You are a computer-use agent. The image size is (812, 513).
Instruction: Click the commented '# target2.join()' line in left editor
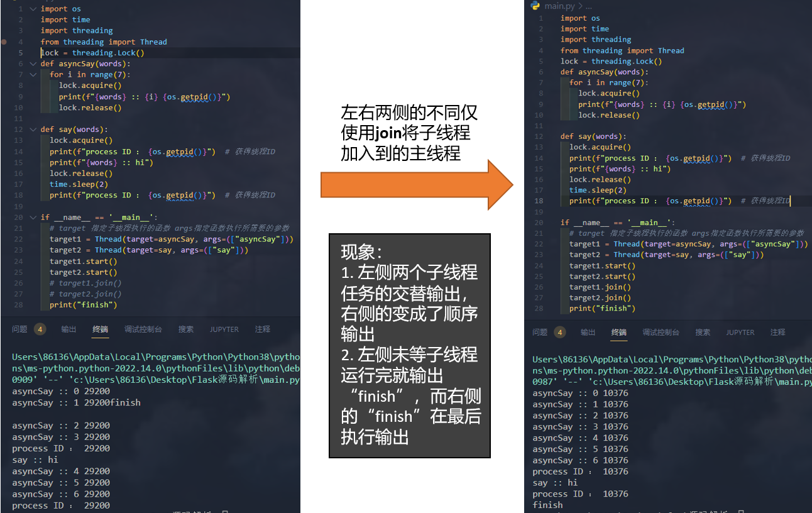85,294
